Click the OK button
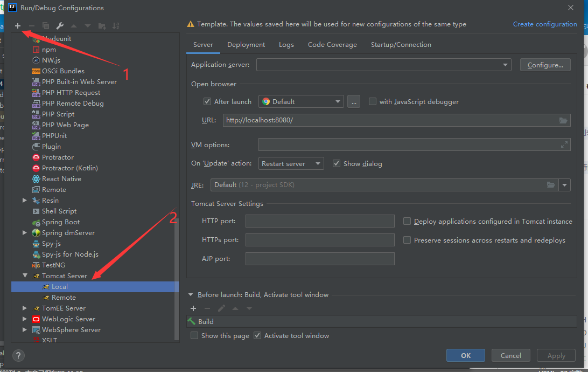This screenshot has height=372, width=588. click(x=466, y=355)
